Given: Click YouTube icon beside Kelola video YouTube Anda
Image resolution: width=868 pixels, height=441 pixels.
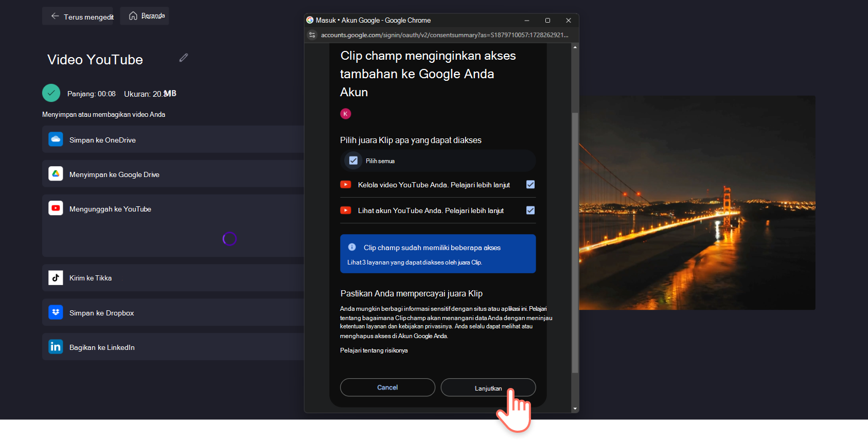Looking at the screenshot, I should (346, 185).
